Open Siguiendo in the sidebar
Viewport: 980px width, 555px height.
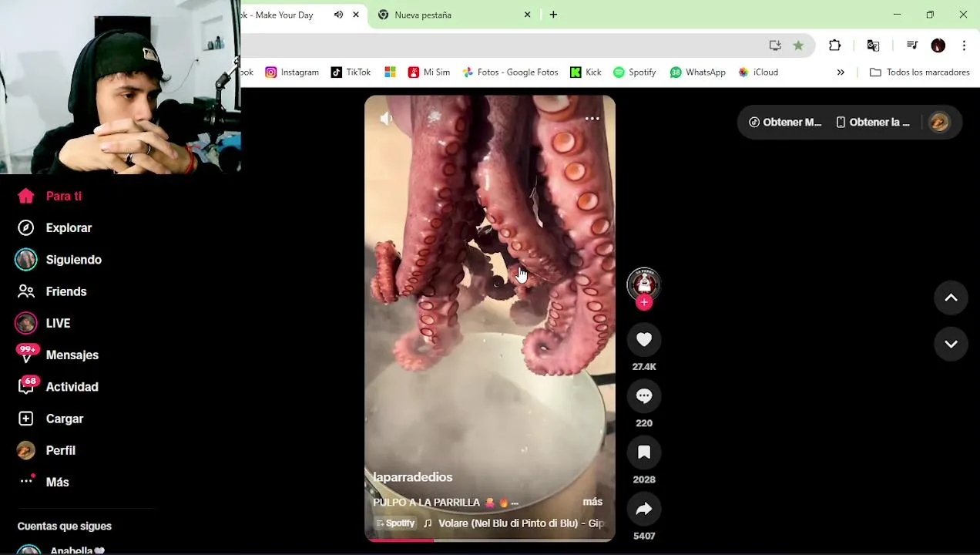click(x=58, y=260)
